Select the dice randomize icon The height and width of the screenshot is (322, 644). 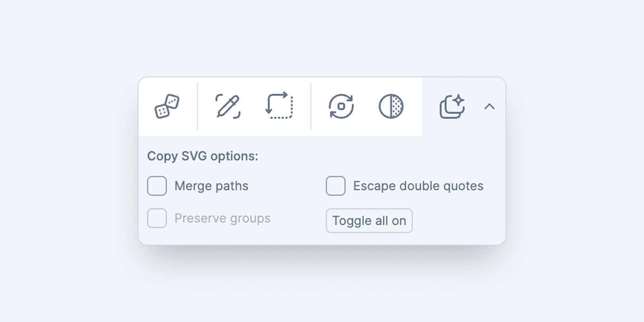(167, 107)
